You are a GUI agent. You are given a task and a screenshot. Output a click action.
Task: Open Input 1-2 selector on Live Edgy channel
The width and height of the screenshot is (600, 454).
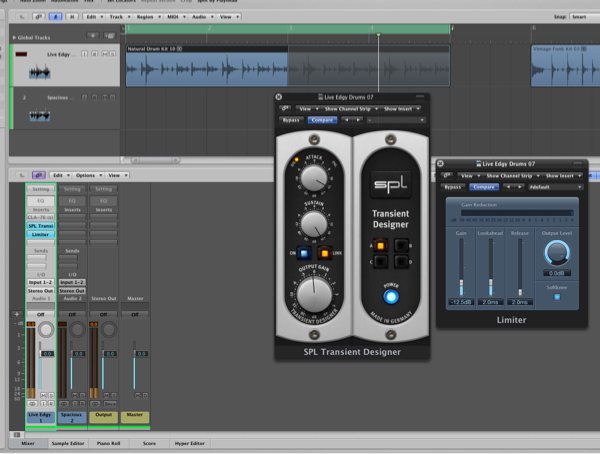click(41, 282)
